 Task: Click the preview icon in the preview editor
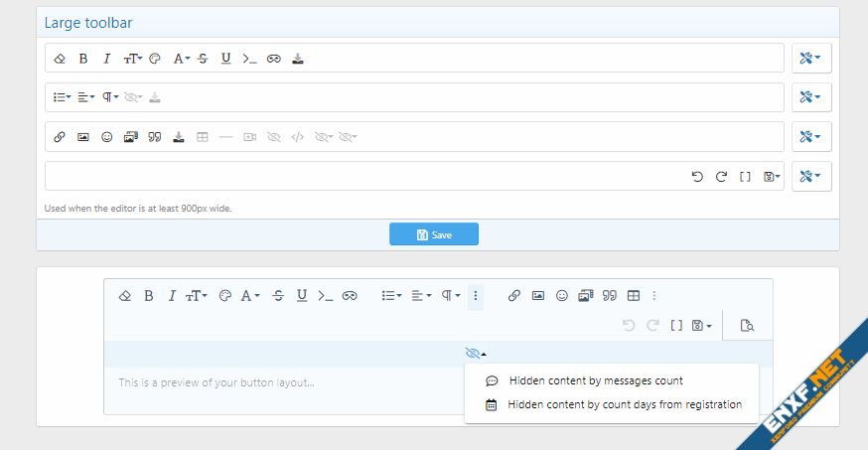click(x=748, y=325)
